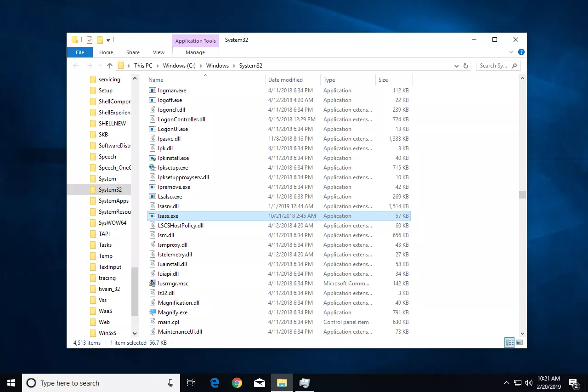Open the Mail app from the taskbar
This screenshot has width=588, height=392.
pos(259,382)
